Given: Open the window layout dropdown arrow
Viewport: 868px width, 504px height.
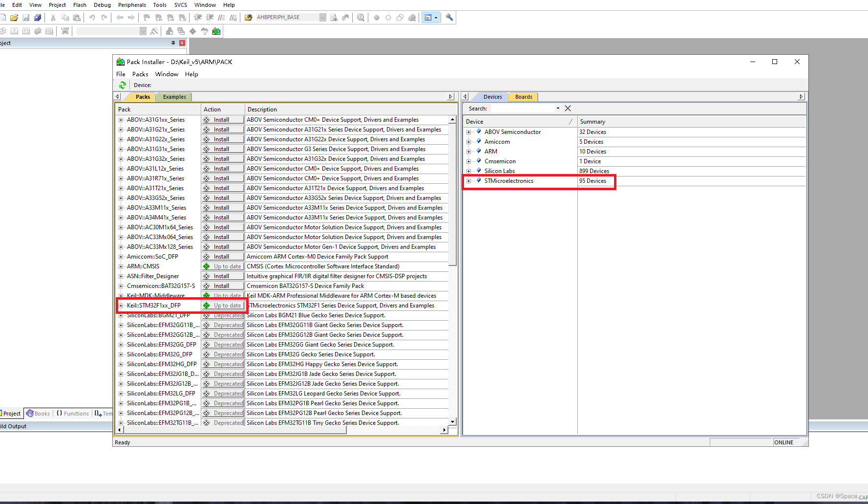Looking at the screenshot, I should coord(436,18).
